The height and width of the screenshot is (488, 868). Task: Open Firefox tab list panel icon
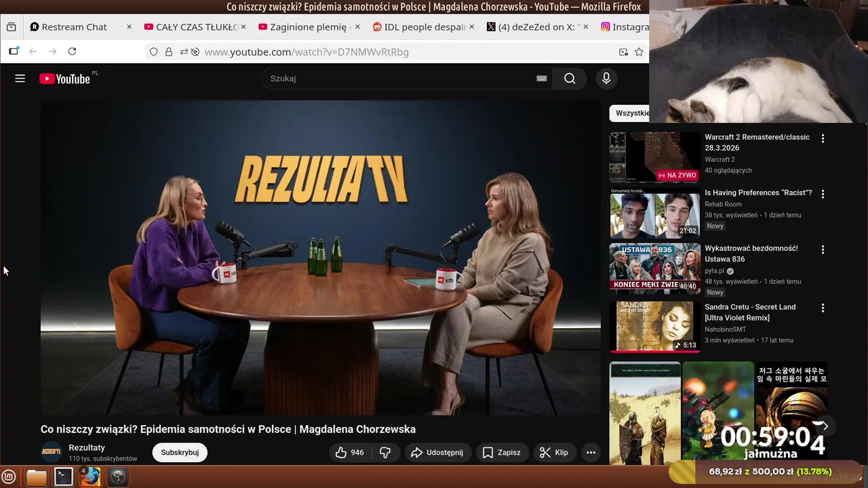12,27
